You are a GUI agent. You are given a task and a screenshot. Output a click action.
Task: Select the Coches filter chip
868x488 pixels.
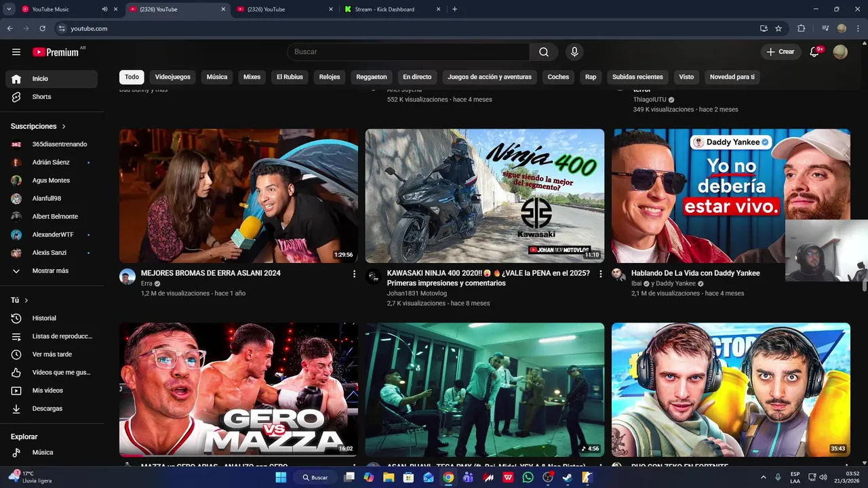point(558,77)
